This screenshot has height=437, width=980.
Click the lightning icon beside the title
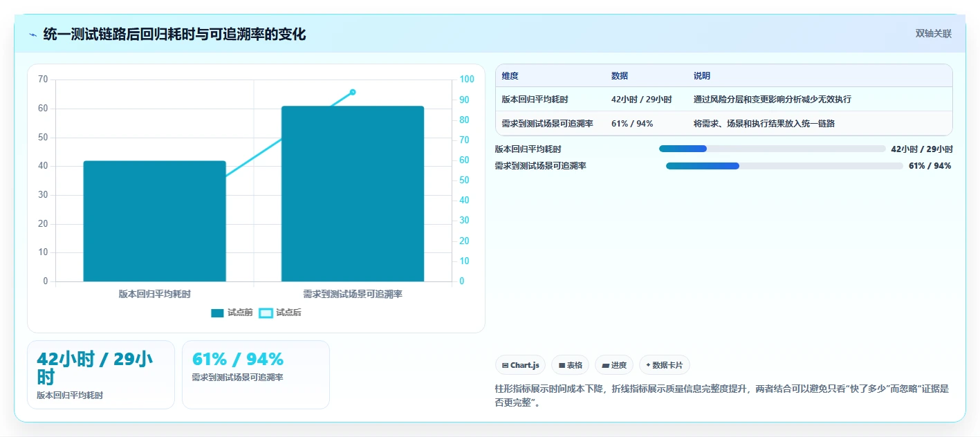(x=33, y=35)
